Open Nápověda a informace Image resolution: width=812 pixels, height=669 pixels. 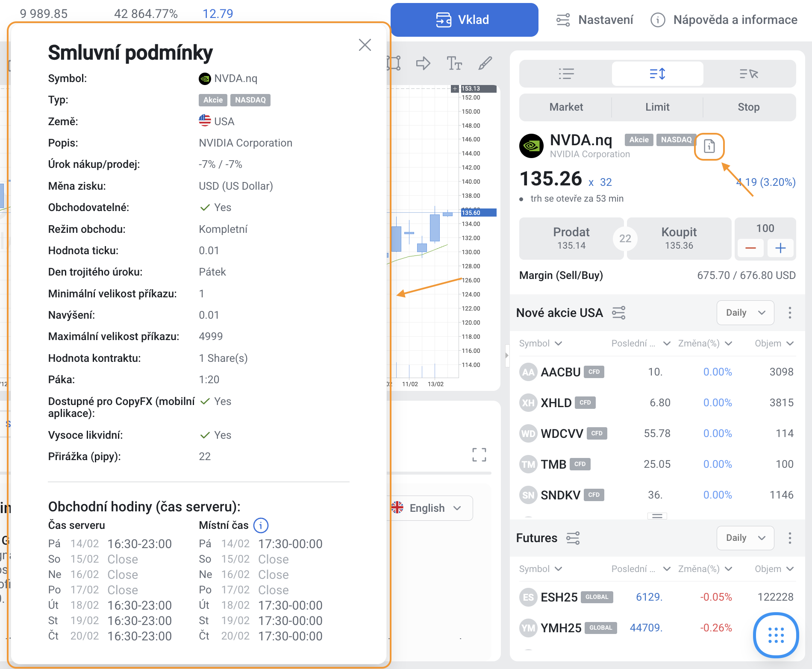point(724,20)
